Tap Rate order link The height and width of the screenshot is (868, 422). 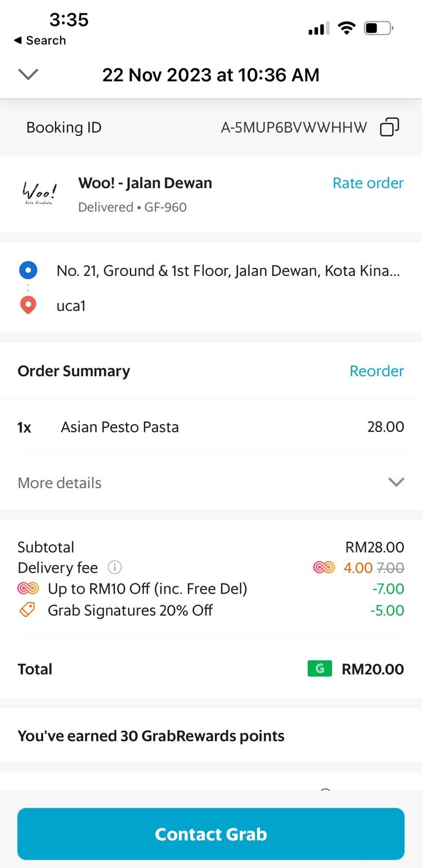(368, 183)
